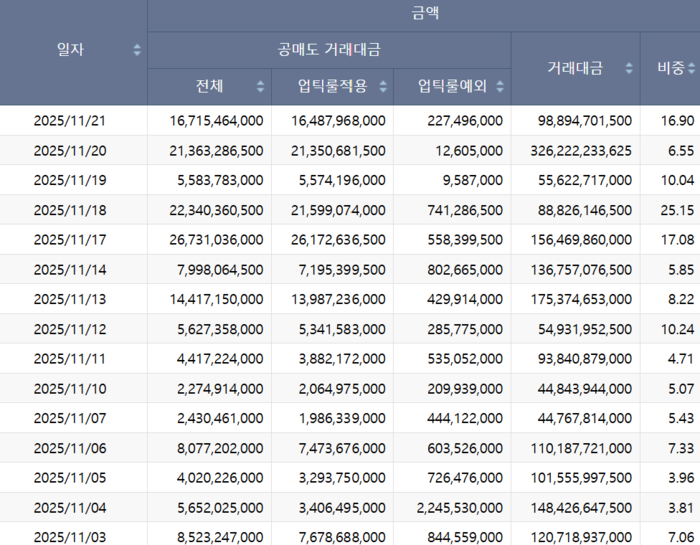This screenshot has height=545, width=700.
Task: Click the 업틱룰적용 column sort icon
Action: tap(383, 86)
